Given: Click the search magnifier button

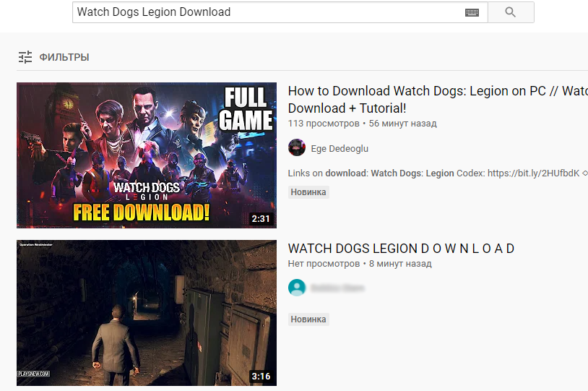Looking at the screenshot, I should coord(511,12).
